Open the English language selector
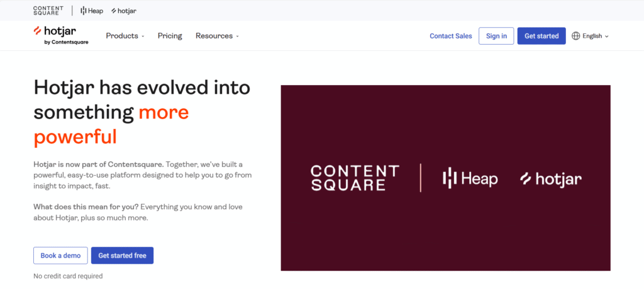 [x=595, y=36]
